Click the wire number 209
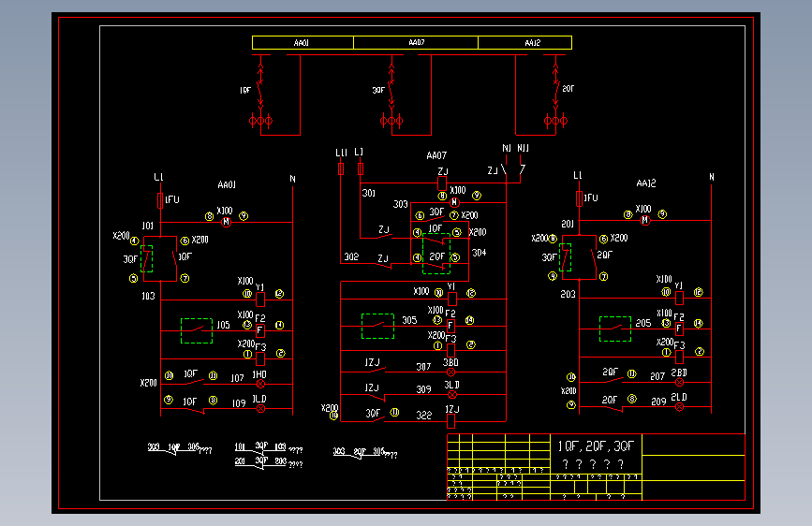 click(x=658, y=402)
